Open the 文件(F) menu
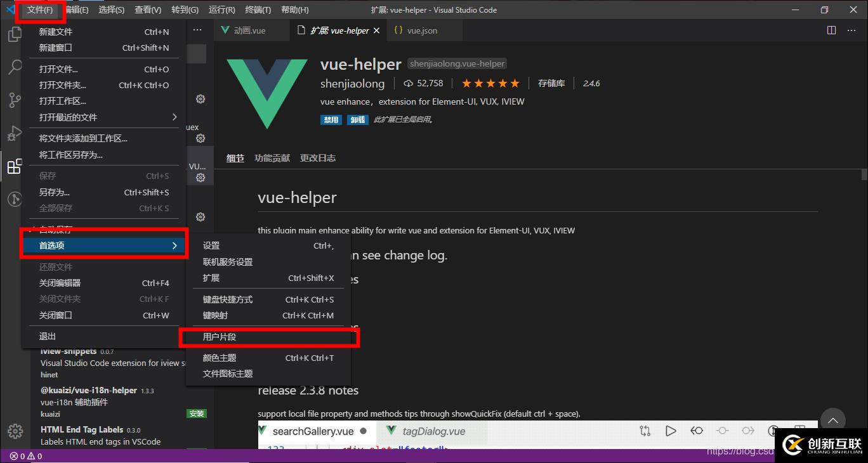Screen dimensions: 868x463 pos(39,10)
